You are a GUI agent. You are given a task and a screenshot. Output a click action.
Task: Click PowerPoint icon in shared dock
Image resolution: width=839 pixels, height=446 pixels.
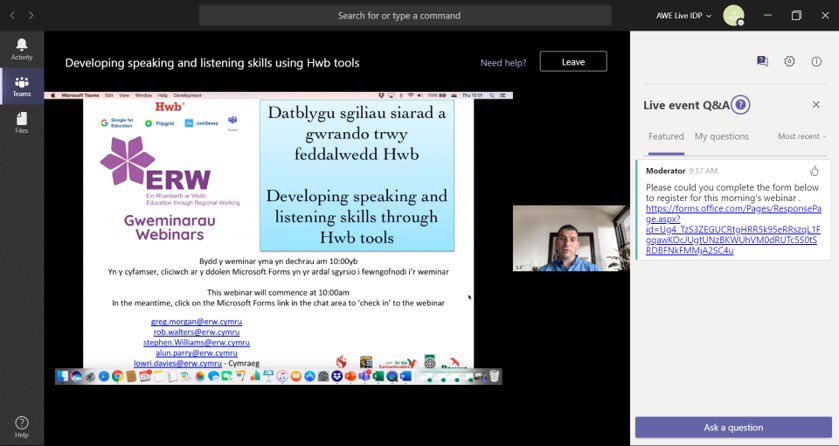click(x=350, y=376)
